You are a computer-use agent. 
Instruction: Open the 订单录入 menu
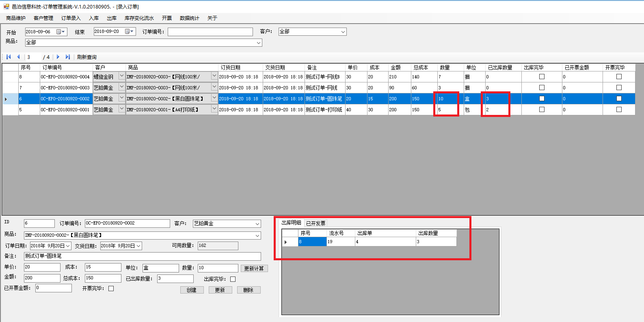71,18
